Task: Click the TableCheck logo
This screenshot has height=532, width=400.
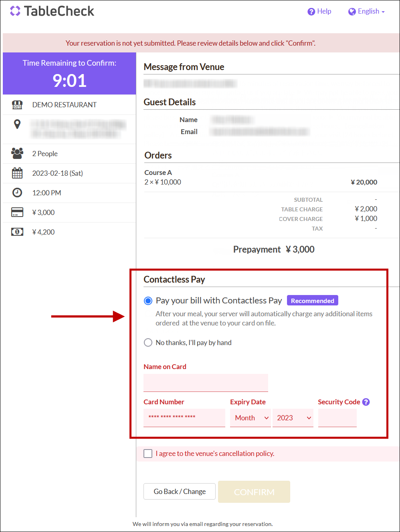Action: click(x=52, y=11)
